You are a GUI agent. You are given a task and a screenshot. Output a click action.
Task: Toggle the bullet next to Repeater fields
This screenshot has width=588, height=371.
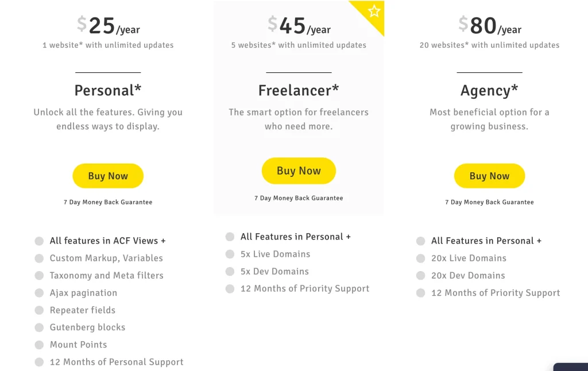[x=39, y=310]
